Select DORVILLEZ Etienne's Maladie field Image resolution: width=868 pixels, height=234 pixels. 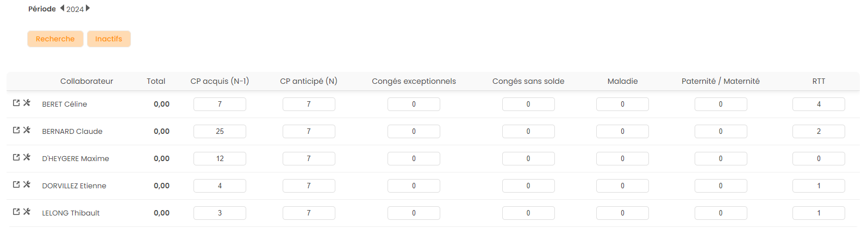622,186
